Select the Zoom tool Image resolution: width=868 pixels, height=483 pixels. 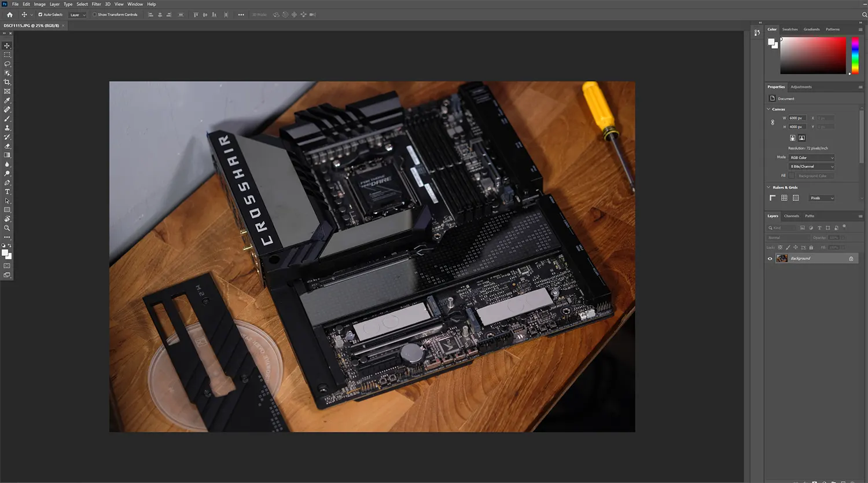(x=6, y=228)
